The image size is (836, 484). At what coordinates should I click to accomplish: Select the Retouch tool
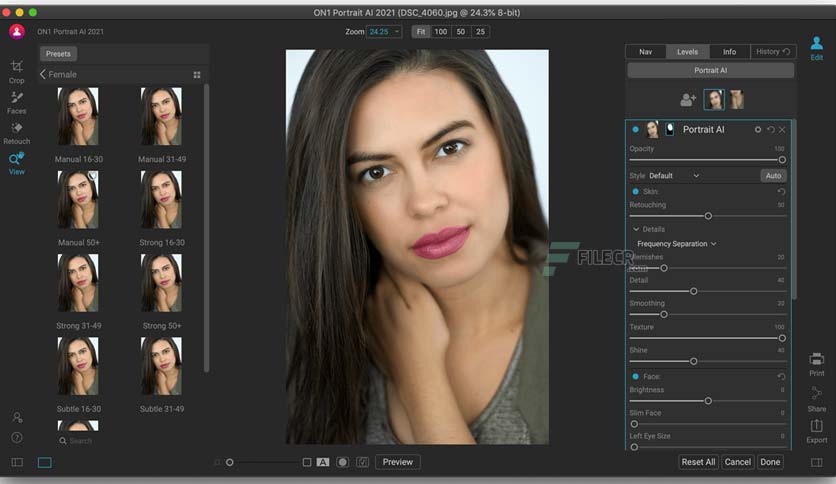(17, 133)
